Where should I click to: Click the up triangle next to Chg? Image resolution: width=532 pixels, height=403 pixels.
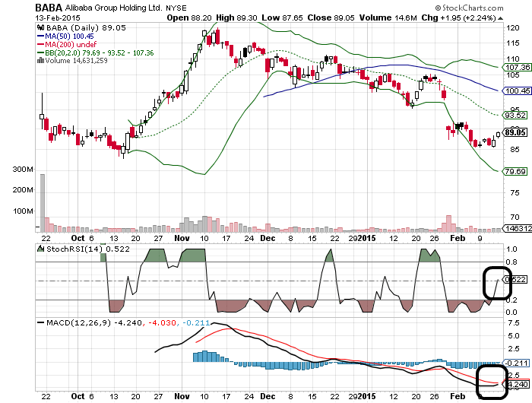(500, 18)
